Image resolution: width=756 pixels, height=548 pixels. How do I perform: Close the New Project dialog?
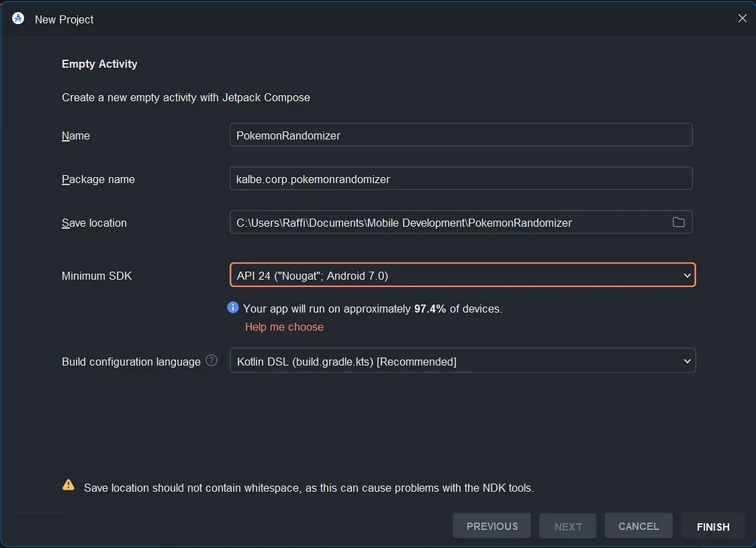click(742, 19)
